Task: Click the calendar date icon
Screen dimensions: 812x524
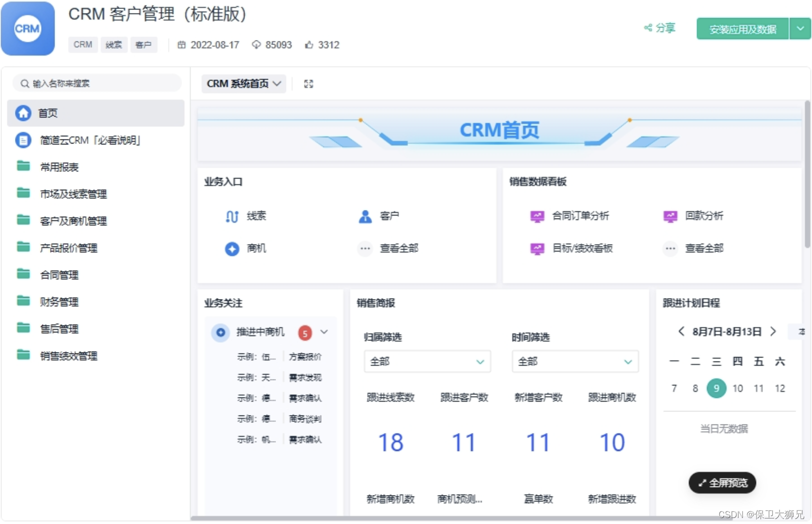Action: pyautogui.click(x=181, y=45)
